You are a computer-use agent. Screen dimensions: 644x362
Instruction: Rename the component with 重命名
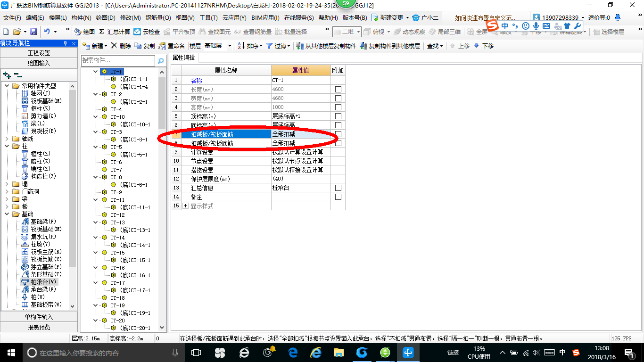pos(172,46)
